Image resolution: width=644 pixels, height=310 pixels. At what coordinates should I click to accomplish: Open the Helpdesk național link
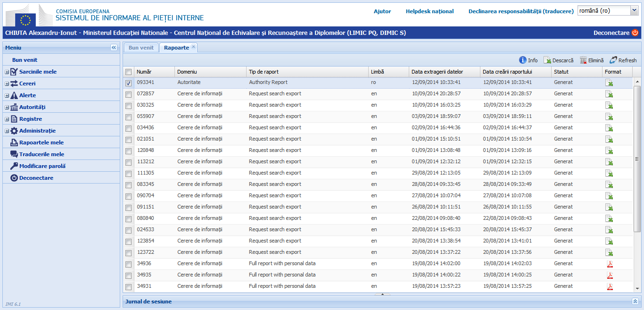(x=429, y=11)
